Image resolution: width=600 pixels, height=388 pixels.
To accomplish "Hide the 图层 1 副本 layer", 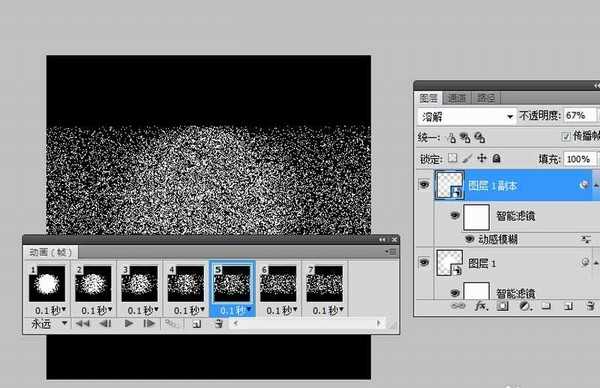I will pyautogui.click(x=424, y=185).
